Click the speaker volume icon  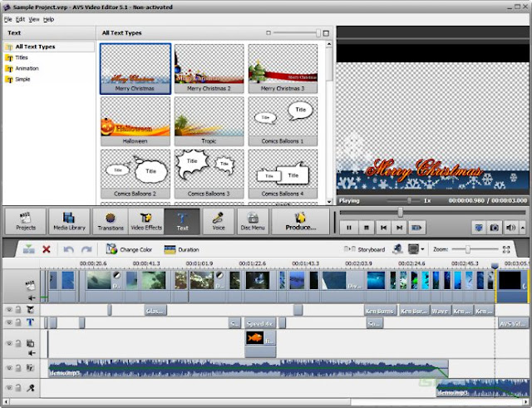[x=510, y=228]
